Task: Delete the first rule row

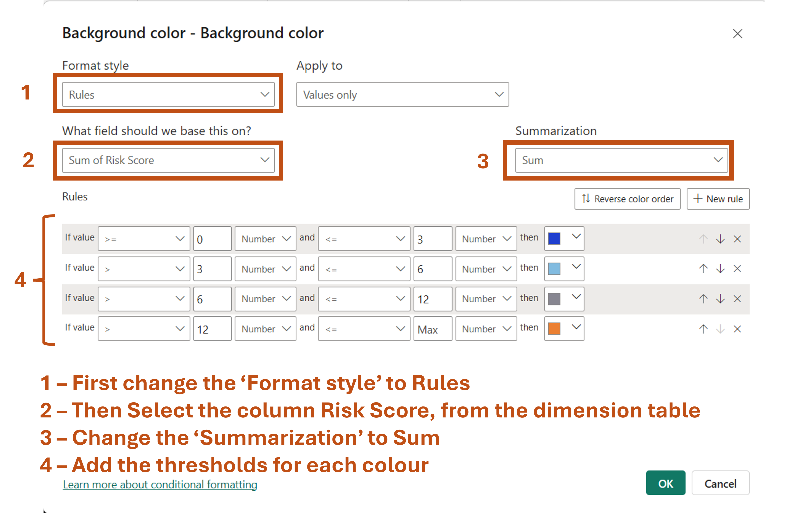Action: pyautogui.click(x=737, y=239)
